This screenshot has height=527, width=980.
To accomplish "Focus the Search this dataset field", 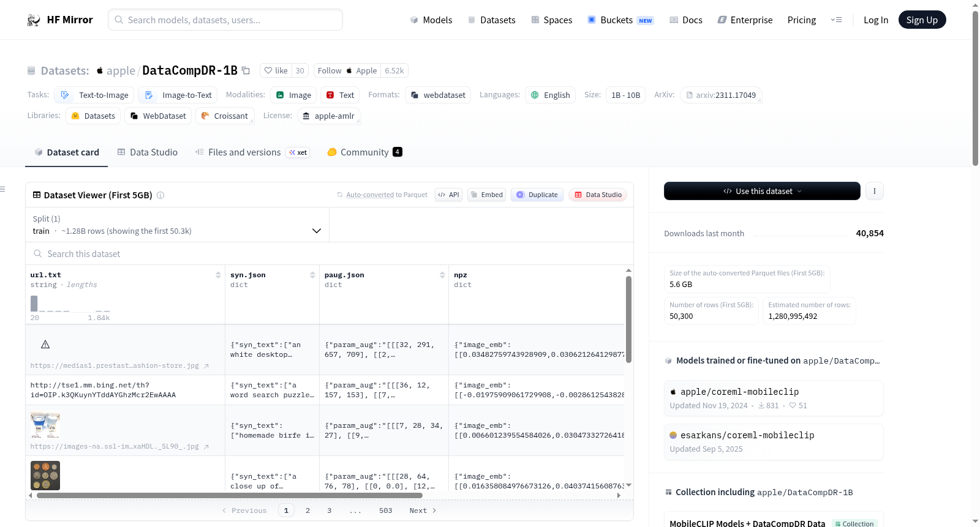I will 330,253.
